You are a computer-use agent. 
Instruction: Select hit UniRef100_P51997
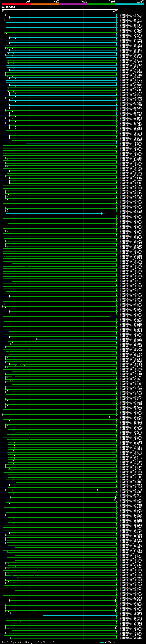(131, 424)
